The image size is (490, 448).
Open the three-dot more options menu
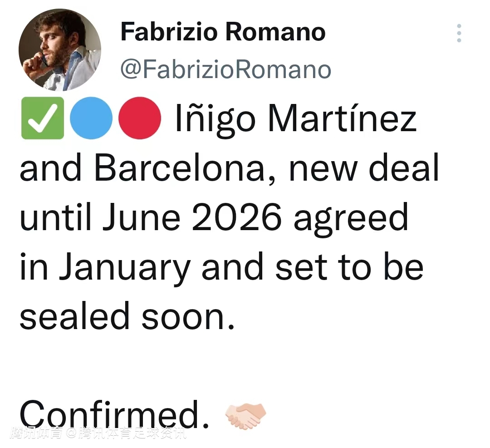459,34
